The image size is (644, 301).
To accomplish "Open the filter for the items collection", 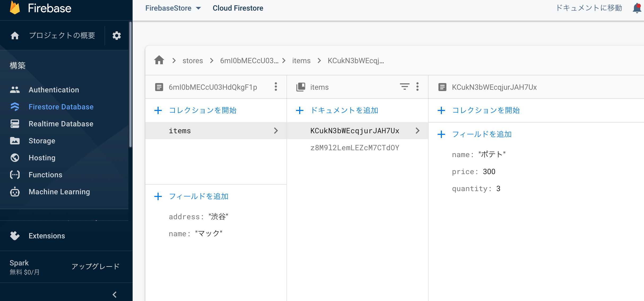I will click(404, 87).
